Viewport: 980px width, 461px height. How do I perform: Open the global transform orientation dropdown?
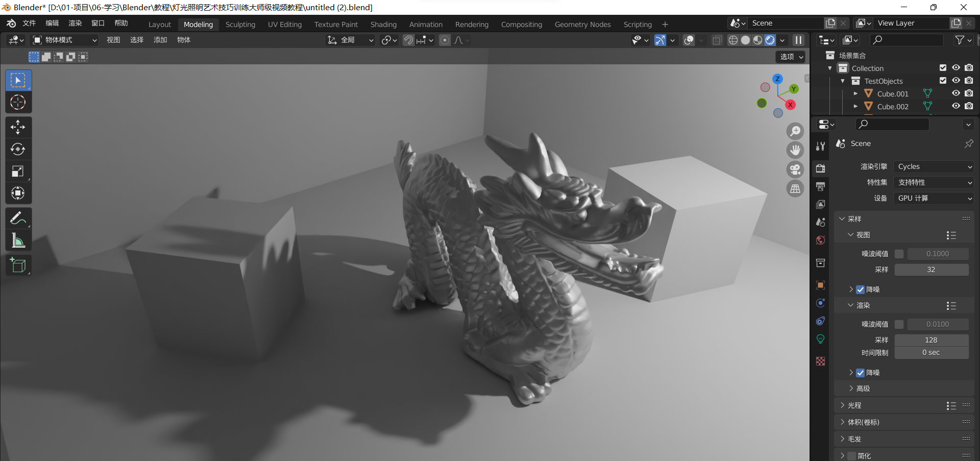(351, 40)
